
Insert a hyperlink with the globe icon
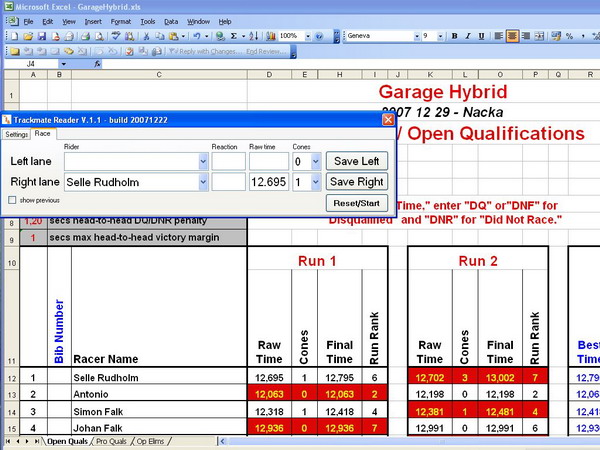pyautogui.click(x=220, y=36)
